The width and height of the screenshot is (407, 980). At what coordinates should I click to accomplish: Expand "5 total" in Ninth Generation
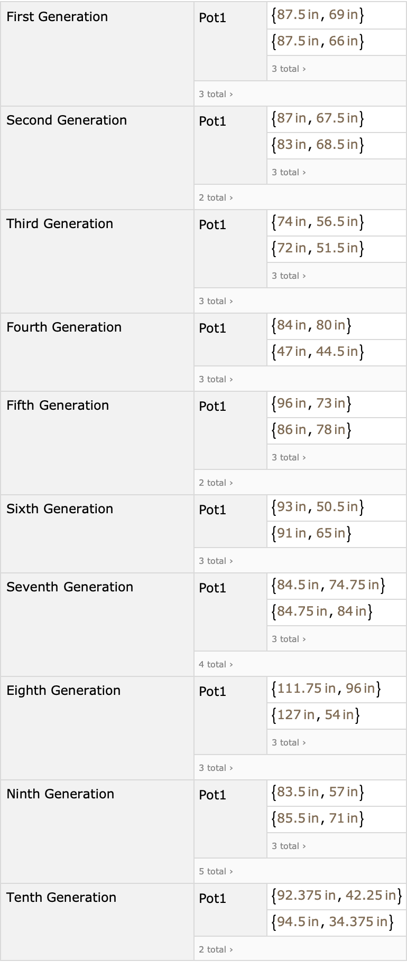pyautogui.click(x=216, y=871)
